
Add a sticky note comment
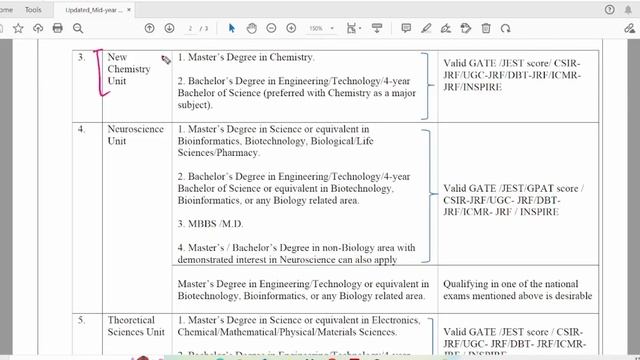[x=406, y=28]
